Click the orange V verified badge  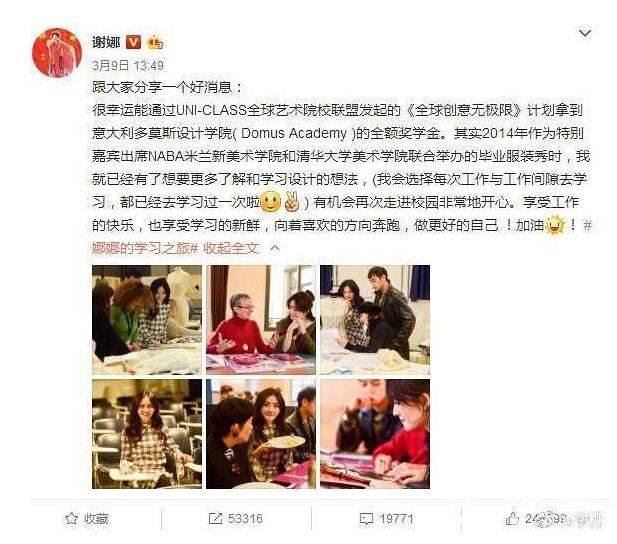pyautogui.click(x=133, y=42)
